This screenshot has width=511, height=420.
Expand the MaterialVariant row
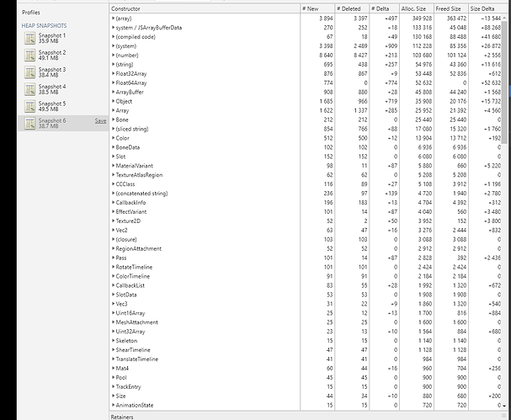113,166
